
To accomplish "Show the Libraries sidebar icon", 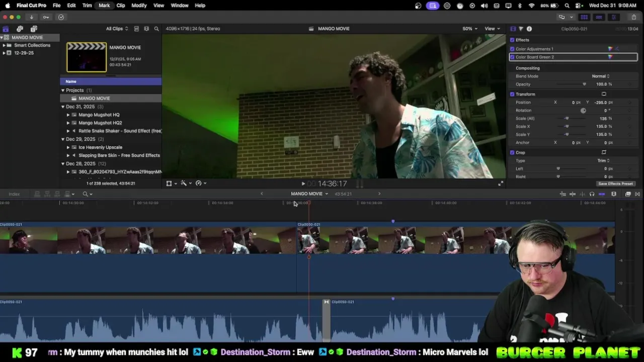I will 6,29.
